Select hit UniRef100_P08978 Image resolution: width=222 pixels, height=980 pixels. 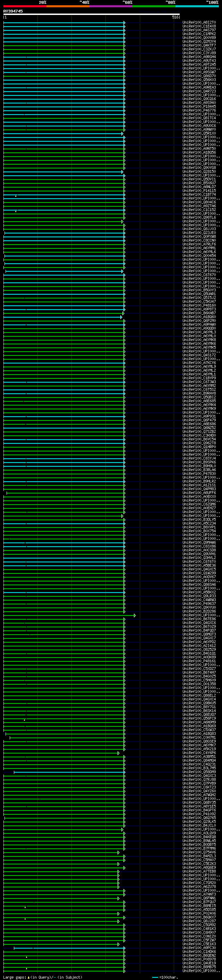[x=199, y=959]
